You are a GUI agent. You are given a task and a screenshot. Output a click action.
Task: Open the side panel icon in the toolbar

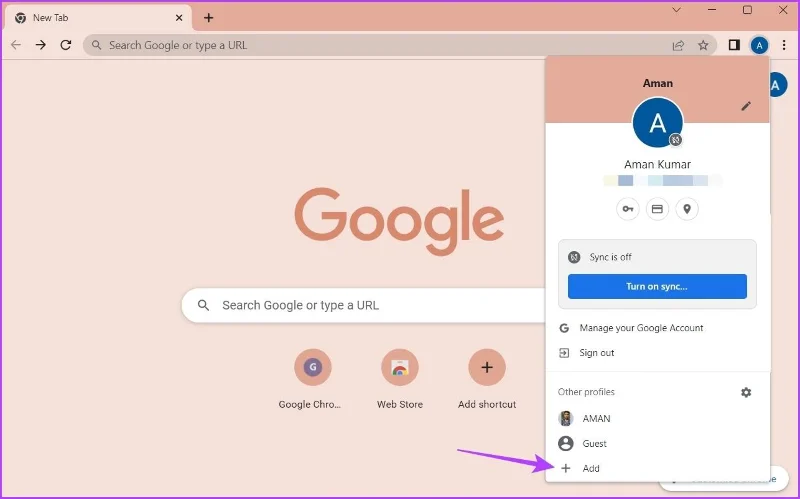(734, 45)
